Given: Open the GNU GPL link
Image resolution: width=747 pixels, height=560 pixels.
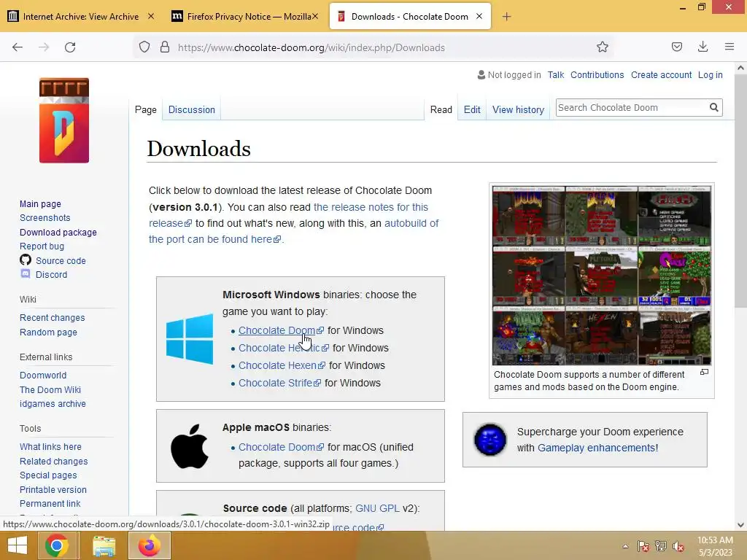Looking at the screenshot, I should point(377,508).
